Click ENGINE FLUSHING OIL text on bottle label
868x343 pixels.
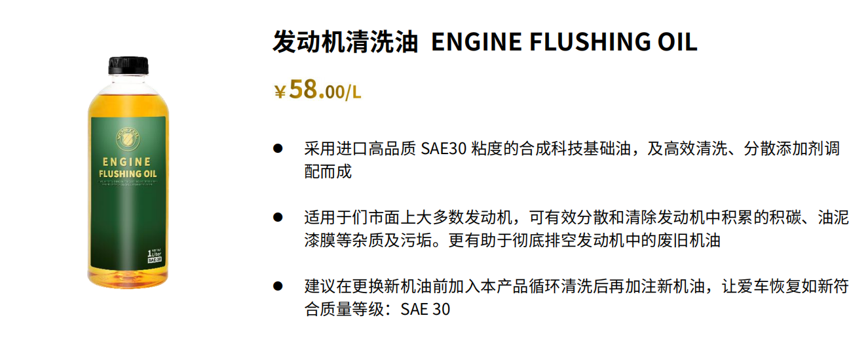[x=128, y=168]
